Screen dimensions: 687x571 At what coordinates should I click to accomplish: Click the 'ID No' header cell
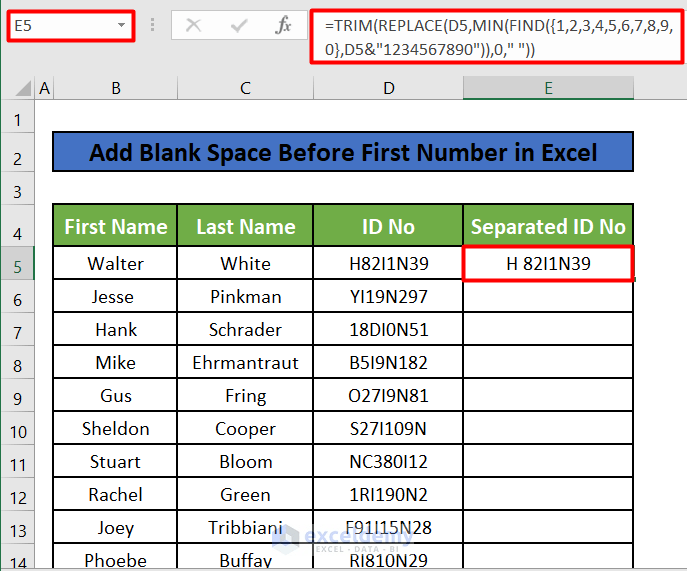(x=388, y=226)
